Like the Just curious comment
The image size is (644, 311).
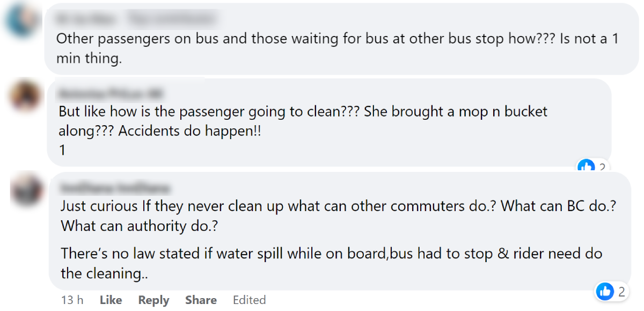tap(111, 300)
